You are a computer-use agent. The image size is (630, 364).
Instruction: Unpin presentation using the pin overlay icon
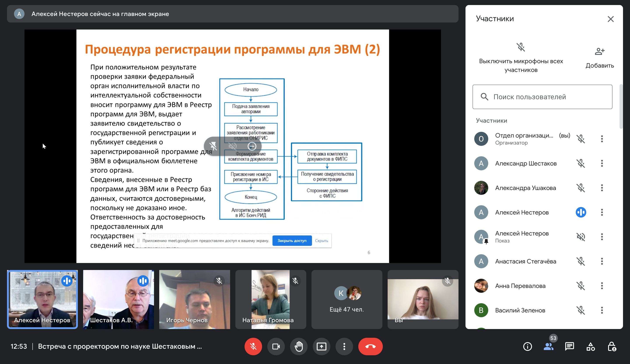213,146
